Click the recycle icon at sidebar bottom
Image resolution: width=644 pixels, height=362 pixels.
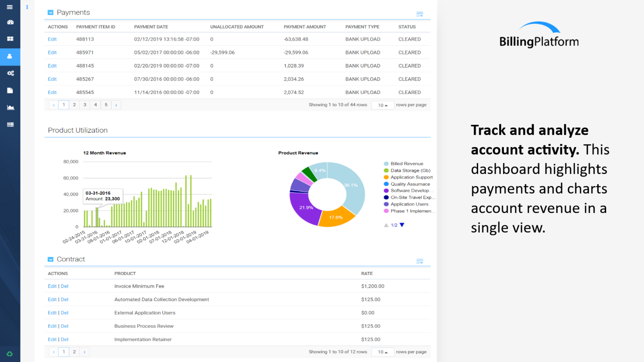(x=10, y=354)
